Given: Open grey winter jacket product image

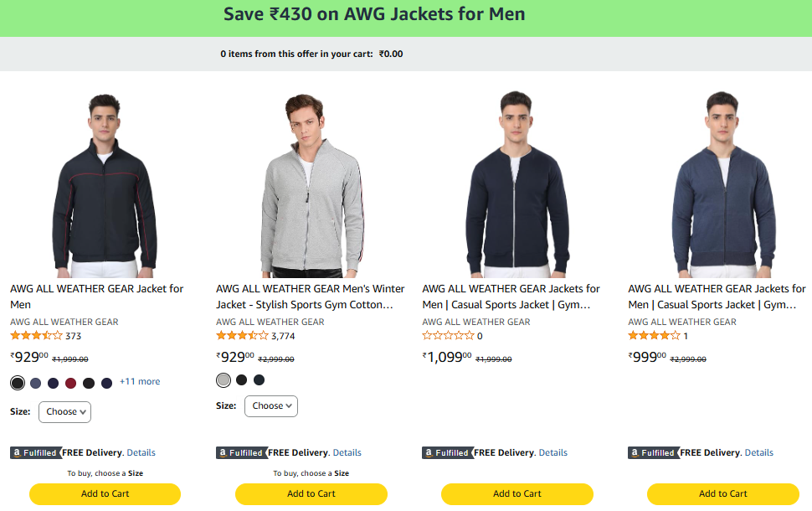Looking at the screenshot, I should (x=311, y=184).
